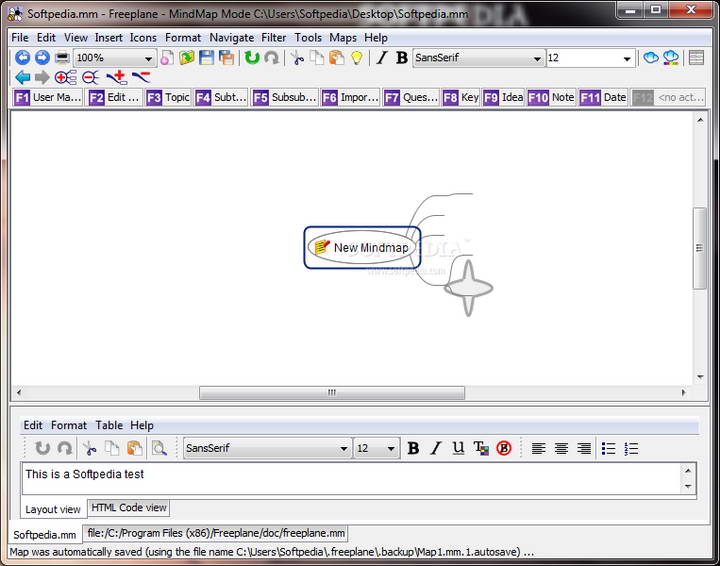Viewport: 720px width, 566px height.
Task: Find and replace in note editor
Action: 159,448
